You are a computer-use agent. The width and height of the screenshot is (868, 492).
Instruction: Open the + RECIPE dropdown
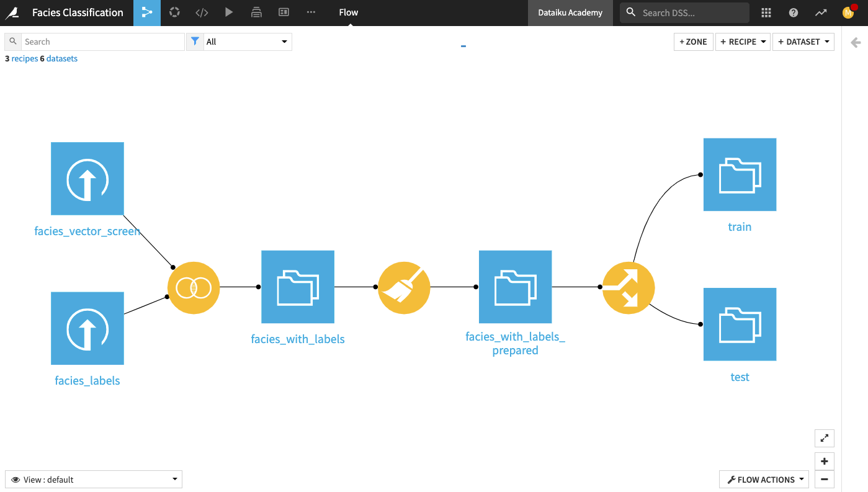point(743,42)
